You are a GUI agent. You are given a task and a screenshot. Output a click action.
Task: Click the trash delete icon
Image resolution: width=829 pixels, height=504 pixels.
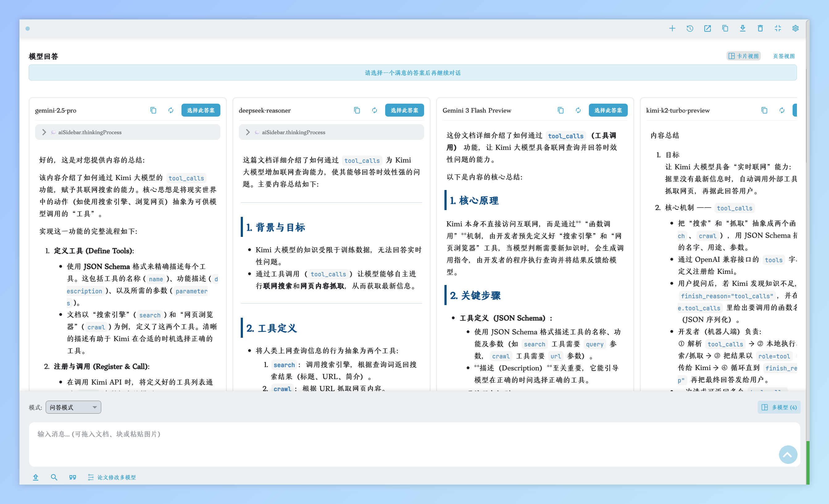tap(760, 28)
